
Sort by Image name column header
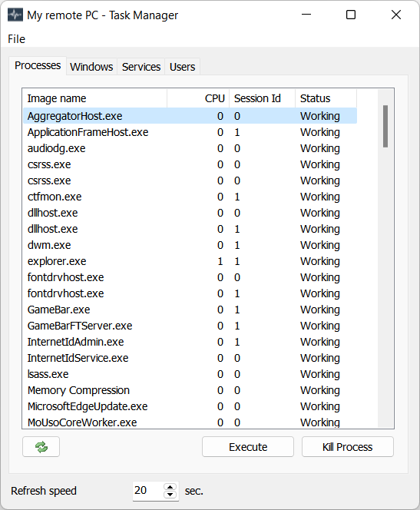click(95, 98)
